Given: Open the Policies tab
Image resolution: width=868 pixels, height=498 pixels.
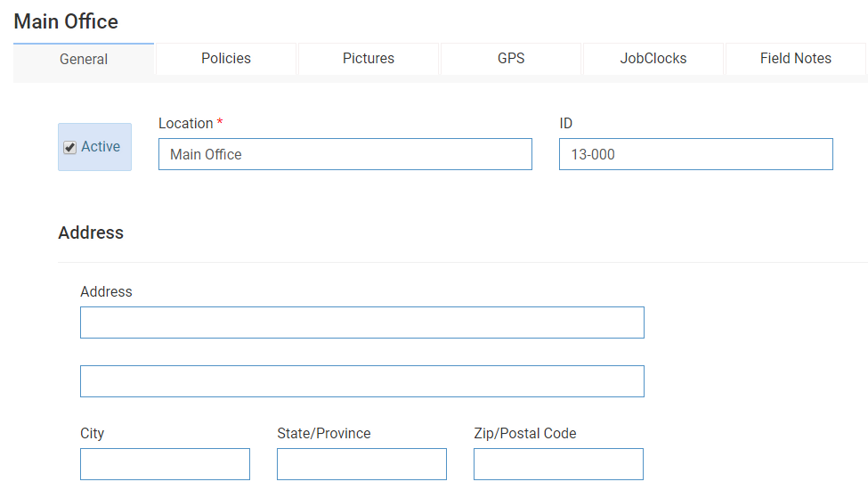Looking at the screenshot, I should click(x=226, y=59).
